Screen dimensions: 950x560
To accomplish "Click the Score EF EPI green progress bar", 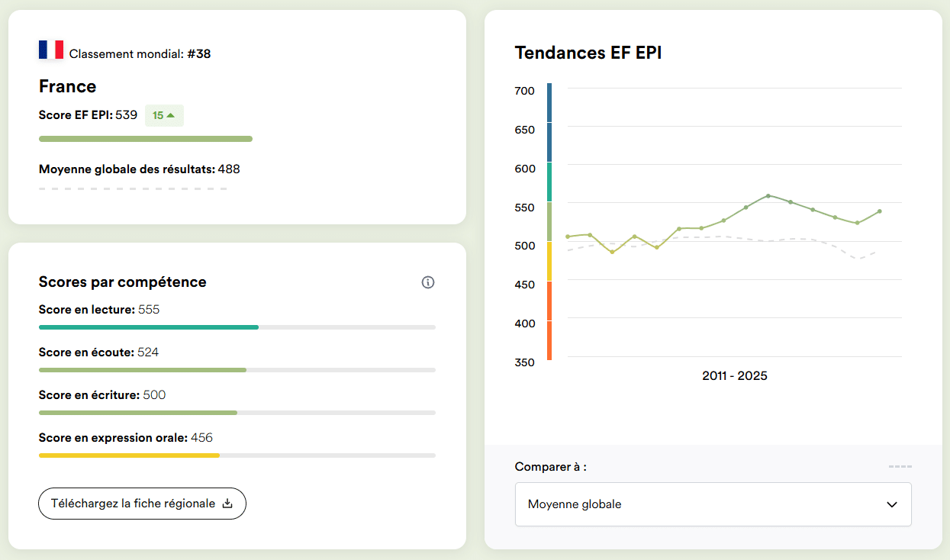I will click(x=146, y=139).
